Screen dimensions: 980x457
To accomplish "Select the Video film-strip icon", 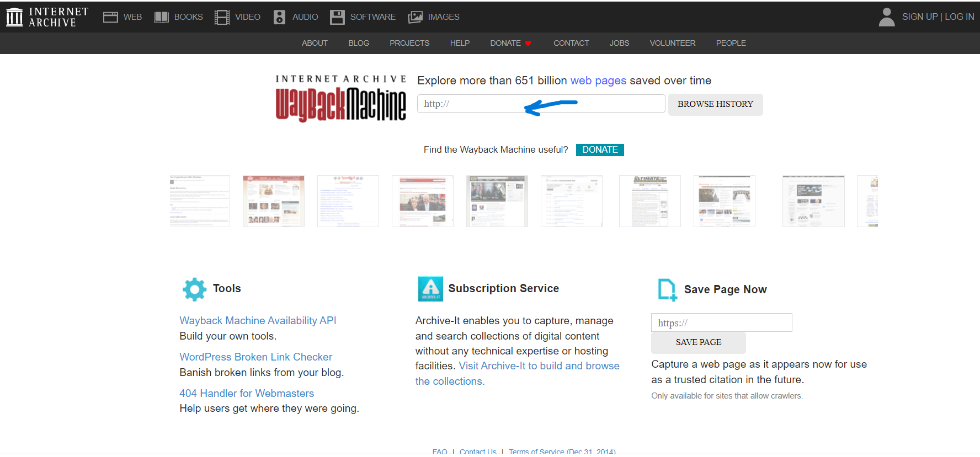I will (x=222, y=17).
